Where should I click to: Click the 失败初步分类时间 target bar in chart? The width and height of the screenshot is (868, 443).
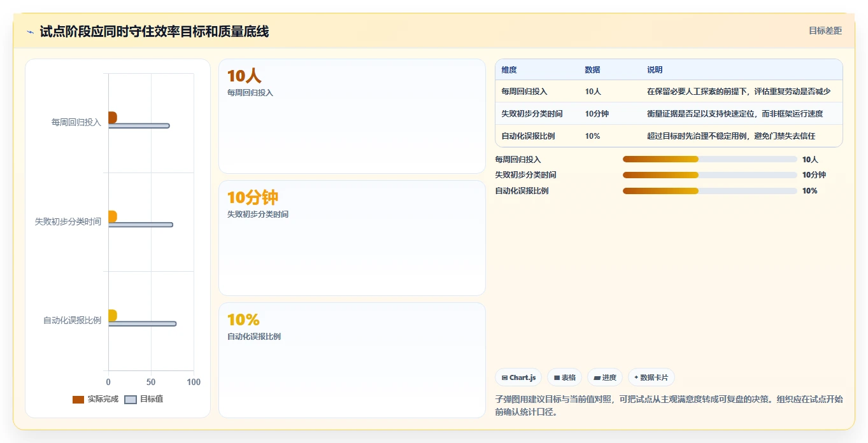pos(141,225)
